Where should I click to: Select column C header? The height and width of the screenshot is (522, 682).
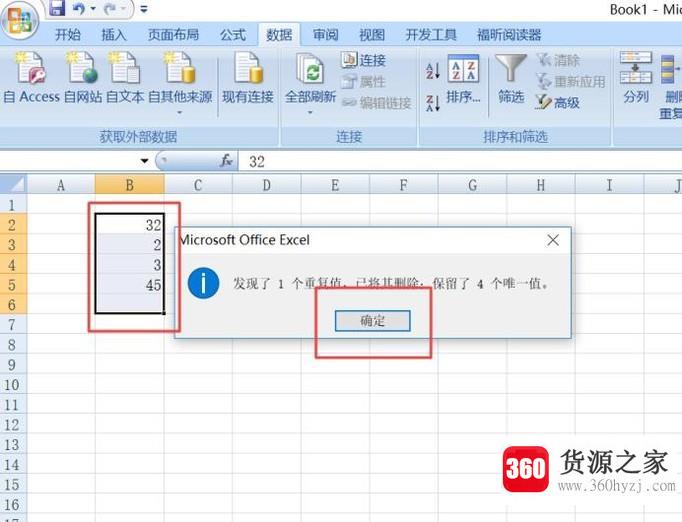coord(198,185)
